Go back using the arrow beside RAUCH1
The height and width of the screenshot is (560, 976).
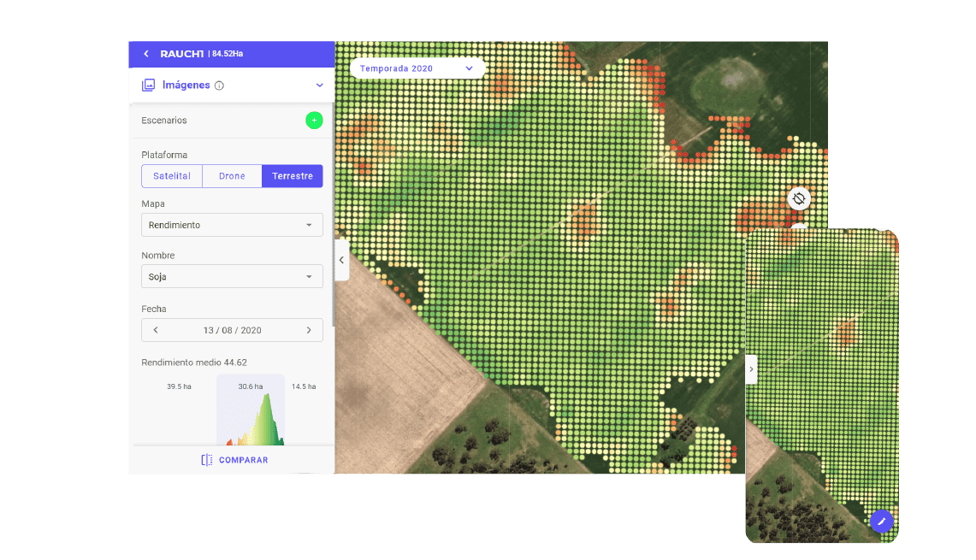point(146,54)
